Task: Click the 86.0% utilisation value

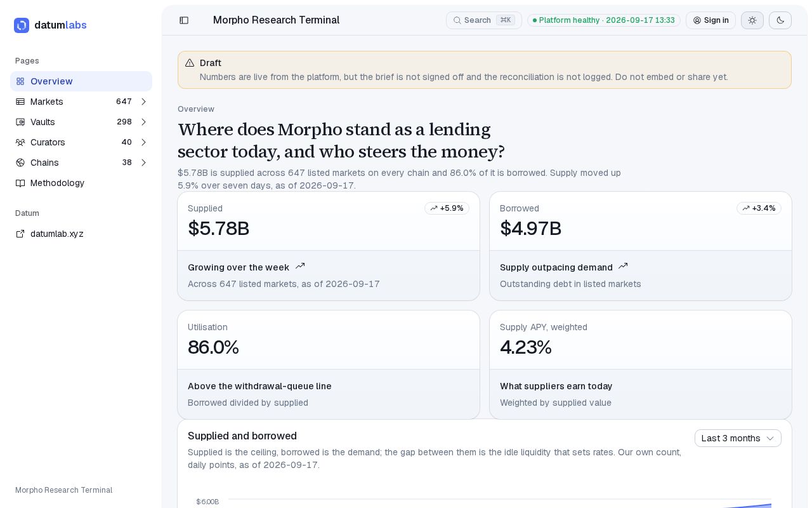Action: 213,347
